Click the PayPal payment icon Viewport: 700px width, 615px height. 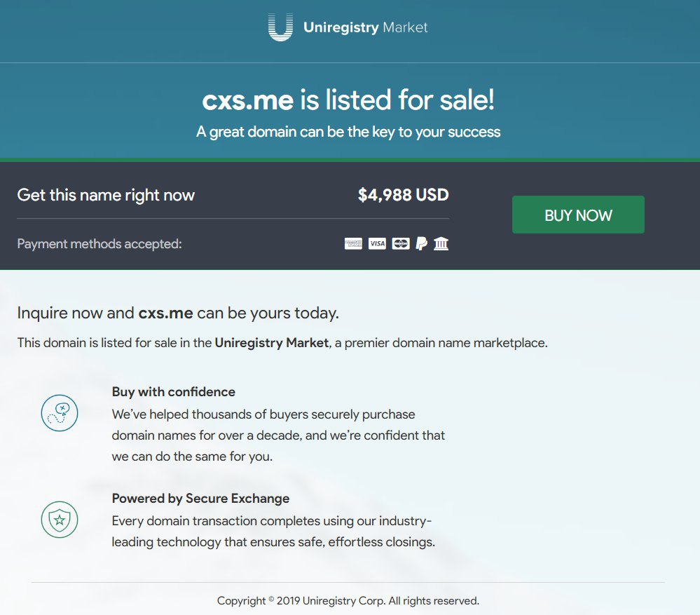tap(421, 244)
